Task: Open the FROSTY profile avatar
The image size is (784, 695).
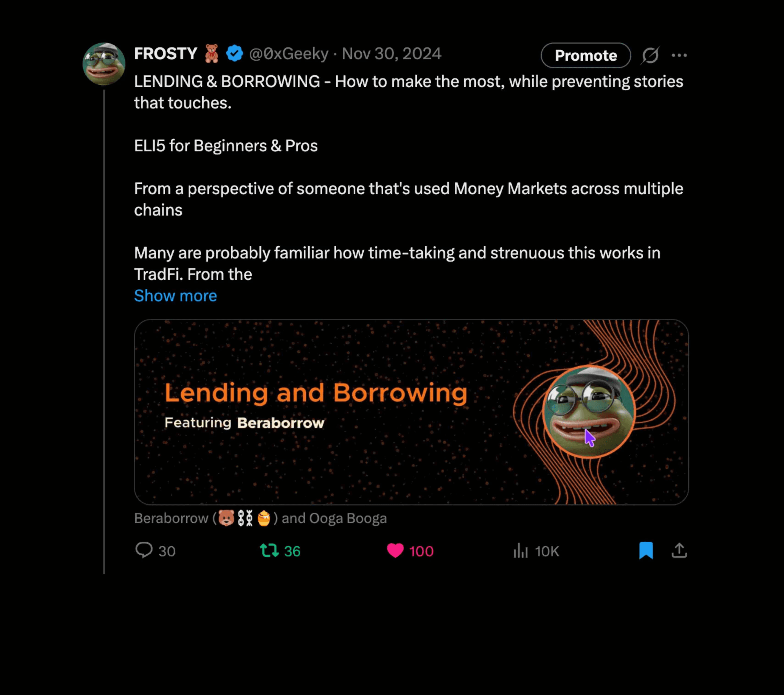Action: tap(104, 64)
